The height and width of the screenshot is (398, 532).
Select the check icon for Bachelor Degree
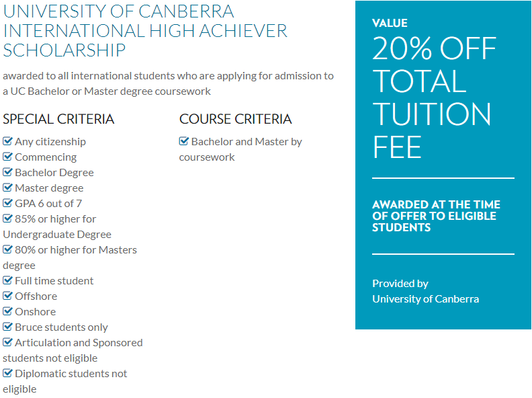(7, 172)
